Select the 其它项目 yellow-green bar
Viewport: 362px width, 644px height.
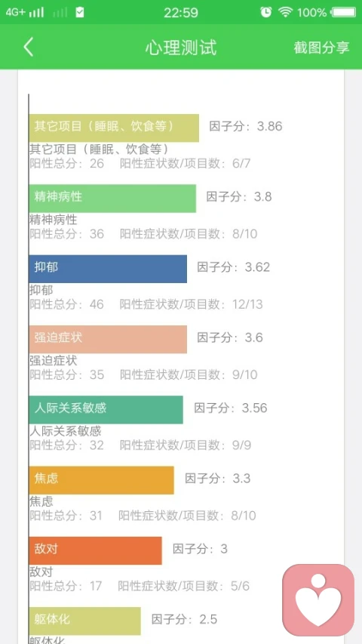coord(114,128)
